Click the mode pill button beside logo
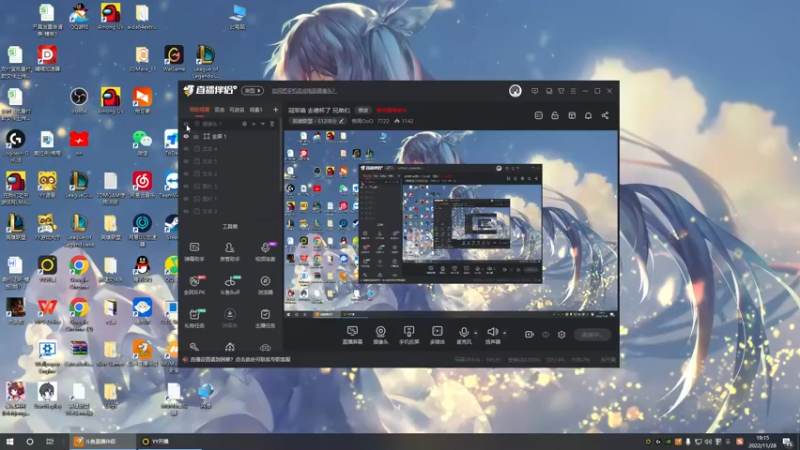The image size is (800, 450). coord(252,91)
